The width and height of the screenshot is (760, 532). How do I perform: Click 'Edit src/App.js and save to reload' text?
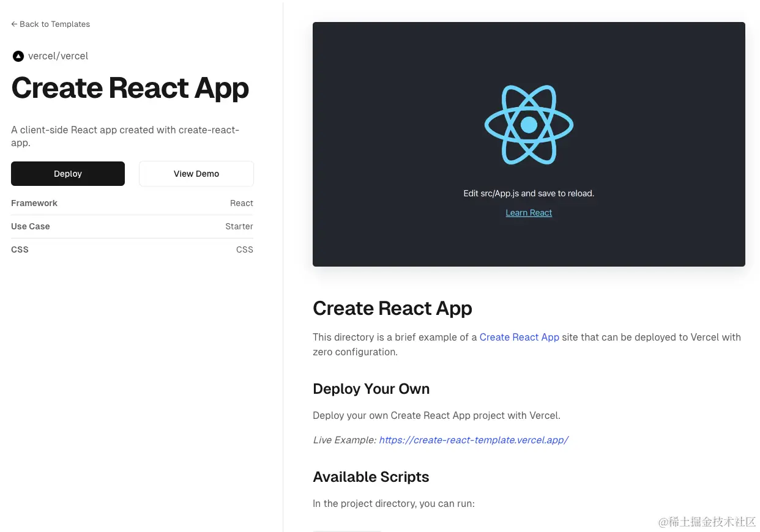pos(529,193)
